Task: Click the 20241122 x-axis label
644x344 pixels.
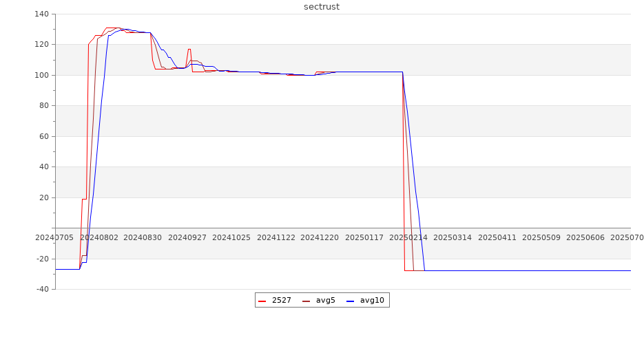Action: click(x=276, y=237)
